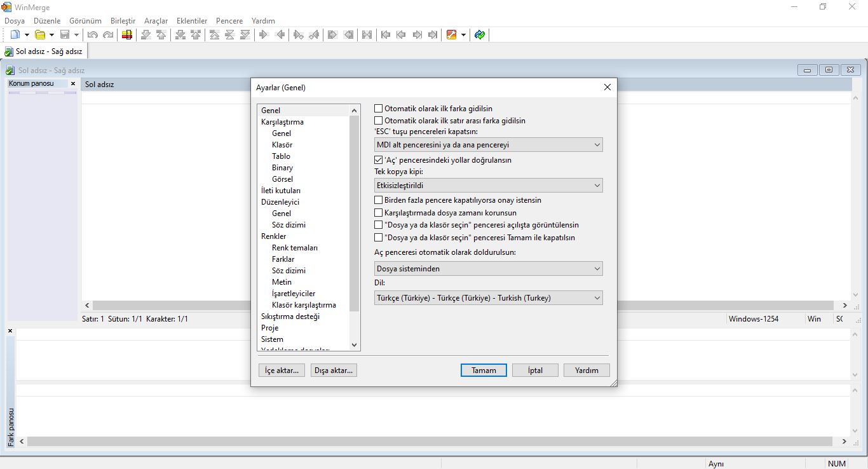Click the Open folder toolbar icon

(40, 35)
